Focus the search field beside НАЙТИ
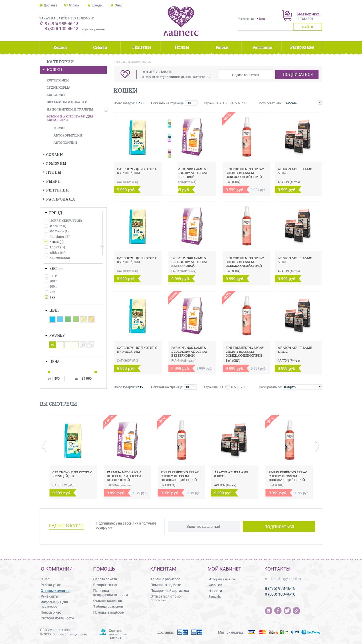 pyautogui.click(x=265, y=27)
